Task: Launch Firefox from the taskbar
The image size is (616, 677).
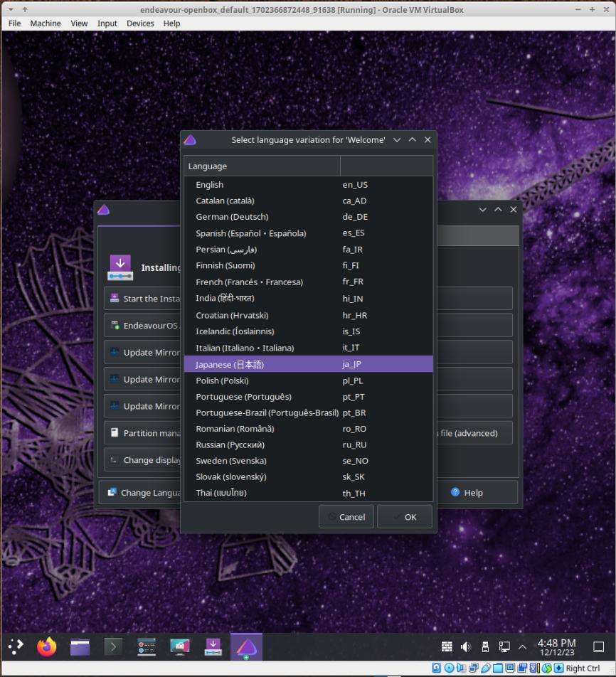Action: tap(47, 646)
